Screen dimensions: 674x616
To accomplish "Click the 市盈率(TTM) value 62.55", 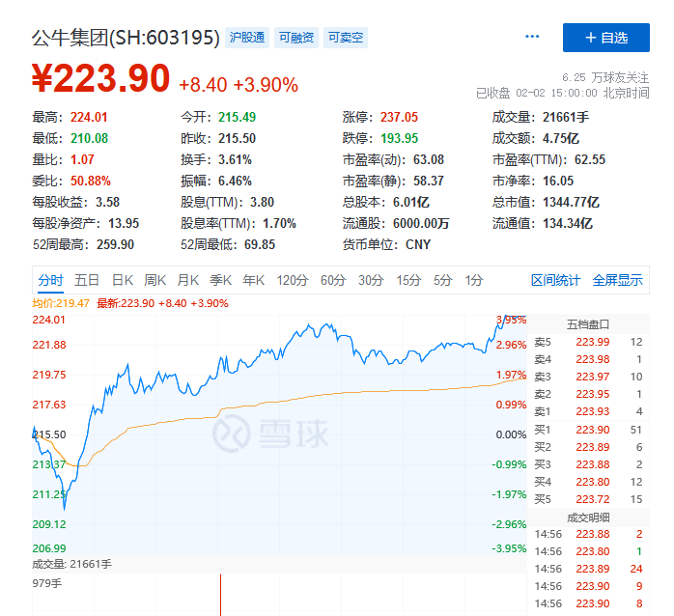I will click(590, 159).
